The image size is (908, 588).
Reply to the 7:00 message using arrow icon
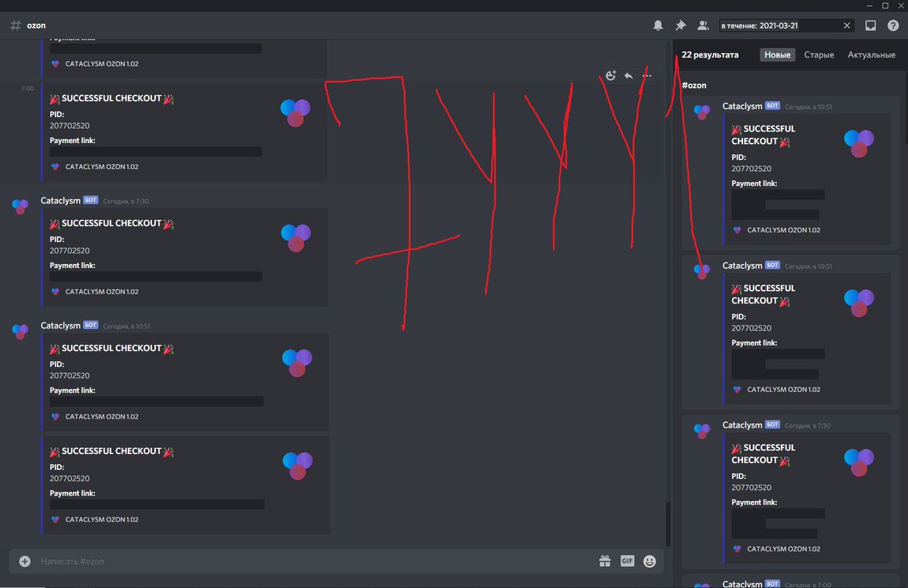click(629, 75)
